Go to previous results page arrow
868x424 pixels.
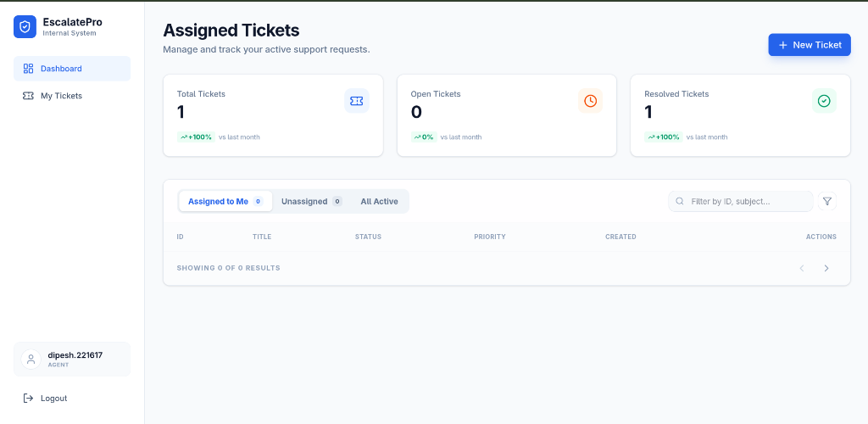click(802, 268)
